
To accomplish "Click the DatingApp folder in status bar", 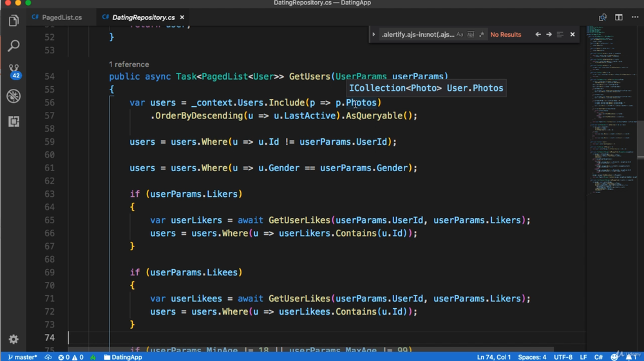I will point(123,357).
